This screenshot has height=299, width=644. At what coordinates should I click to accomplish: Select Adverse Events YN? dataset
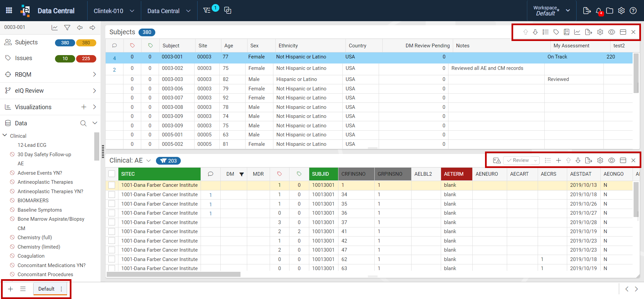[x=40, y=173]
